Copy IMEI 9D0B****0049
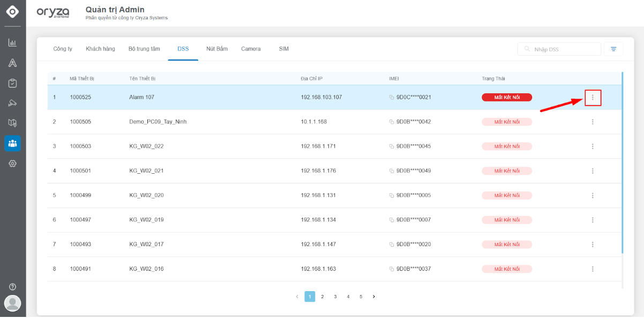This screenshot has height=318, width=644. 392,171
